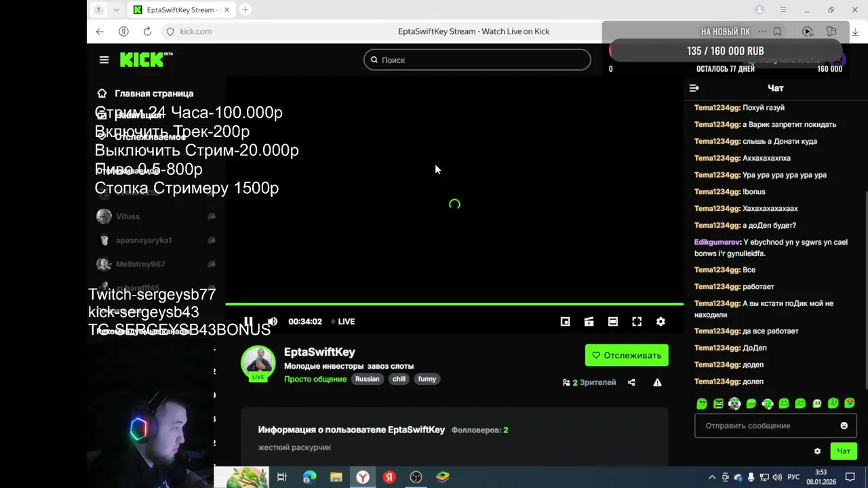Click the "!bonus" chat message

click(754, 192)
